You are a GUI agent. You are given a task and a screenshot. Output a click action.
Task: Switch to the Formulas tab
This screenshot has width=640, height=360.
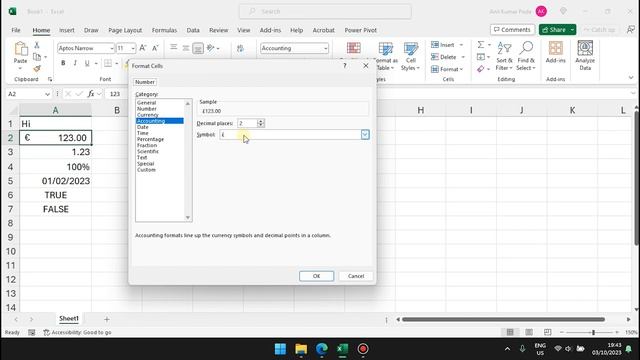(x=164, y=30)
